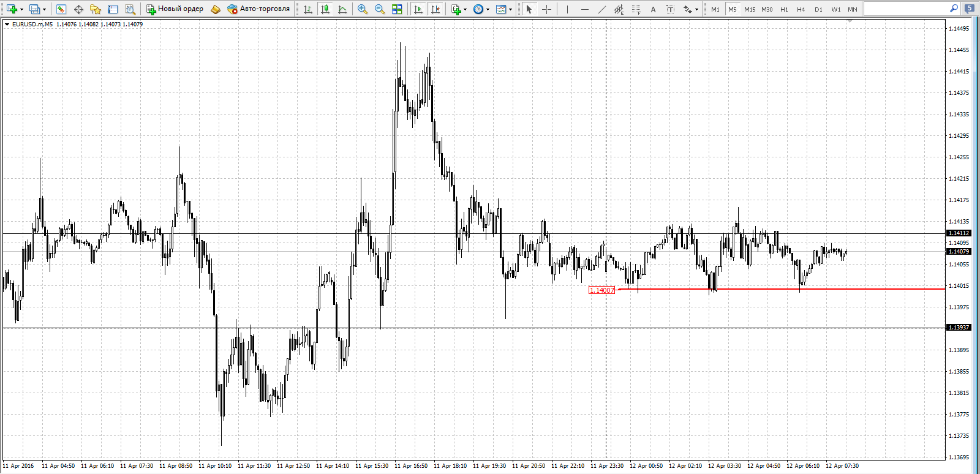
Task: Zoom out of the chart
Action: pos(380,9)
